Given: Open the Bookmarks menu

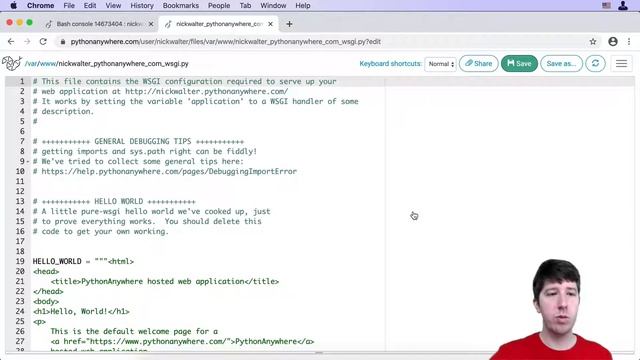Looking at the screenshot, I should point(181,6).
